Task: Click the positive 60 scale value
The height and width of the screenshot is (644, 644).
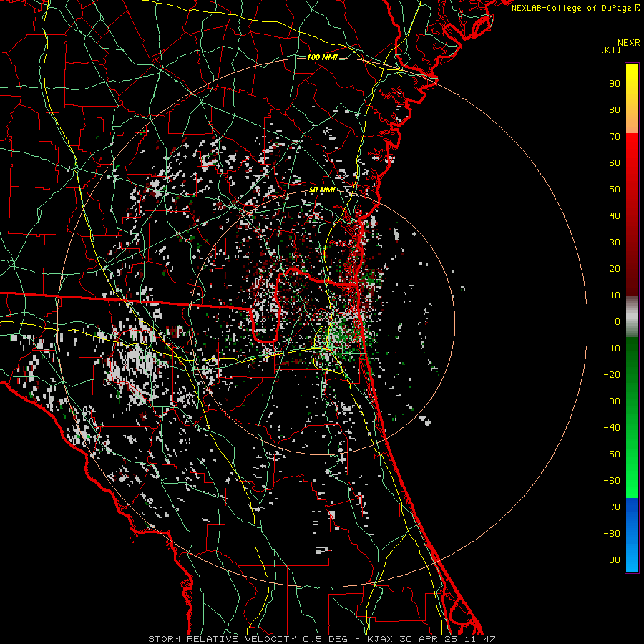Action: click(615, 162)
